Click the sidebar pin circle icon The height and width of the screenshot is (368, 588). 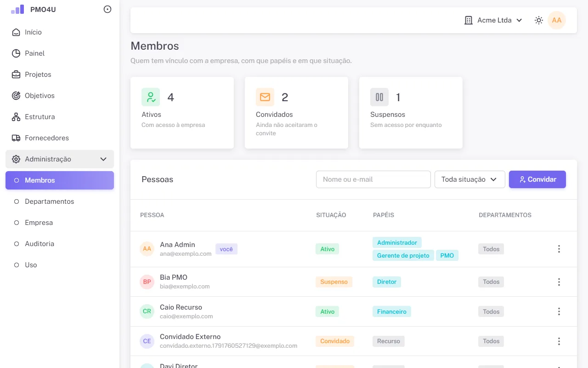coord(107,9)
